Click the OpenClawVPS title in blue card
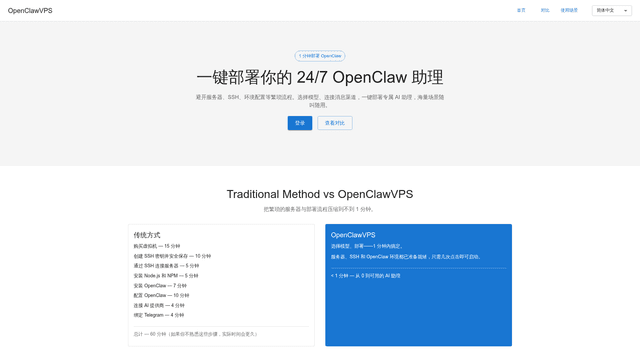640x360 pixels. click(x=353, y=235)
